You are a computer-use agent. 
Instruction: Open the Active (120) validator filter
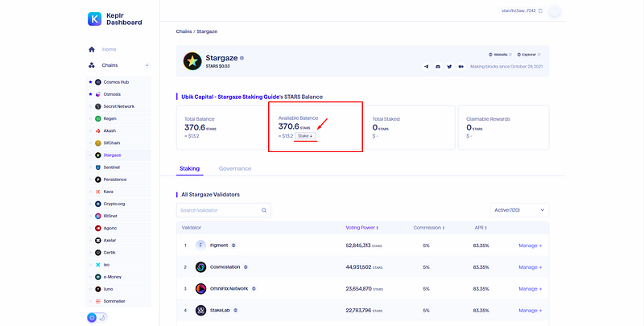(519, 210)
